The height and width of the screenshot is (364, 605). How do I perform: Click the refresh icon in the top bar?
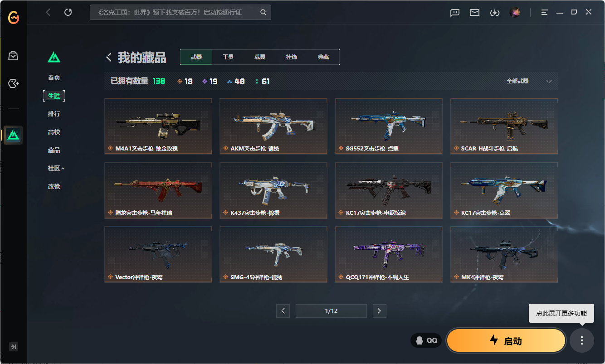68,12
